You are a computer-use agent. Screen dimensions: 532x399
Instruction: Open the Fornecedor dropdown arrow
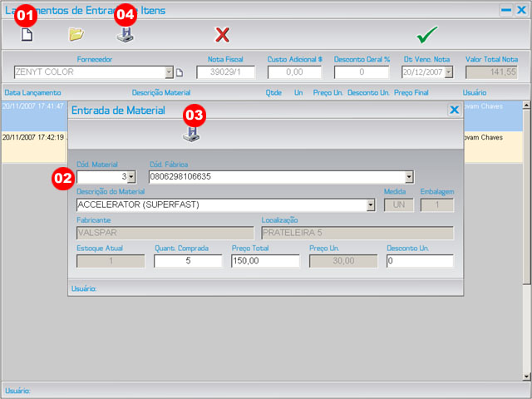(170, 72)
